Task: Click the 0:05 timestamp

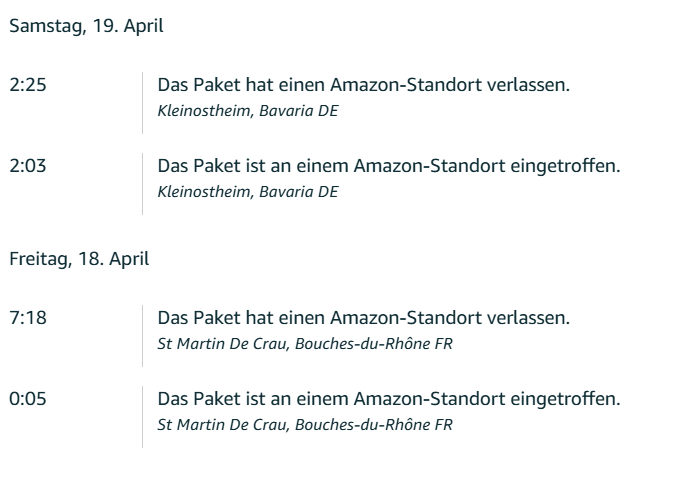Action: pyautogui.click(x=28, y=399)
